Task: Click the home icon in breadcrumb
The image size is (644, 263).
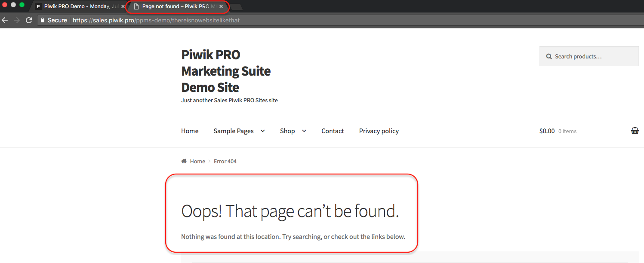Action: point(184,161)
